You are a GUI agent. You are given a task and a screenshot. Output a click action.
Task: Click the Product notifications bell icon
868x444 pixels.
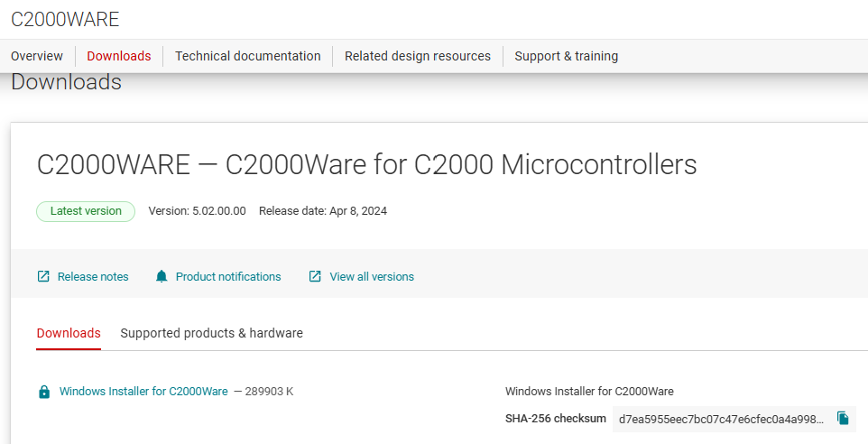pyautogui.click(x=162, y=276)
